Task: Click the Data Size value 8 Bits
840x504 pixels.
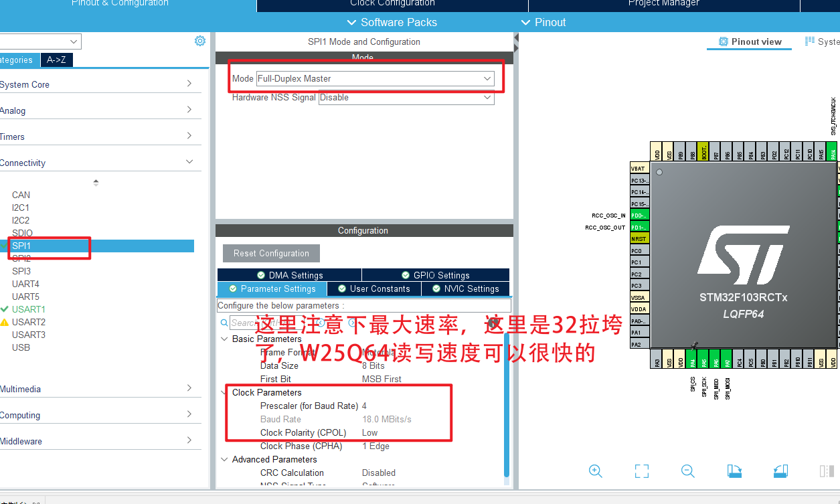Action: 373,365
